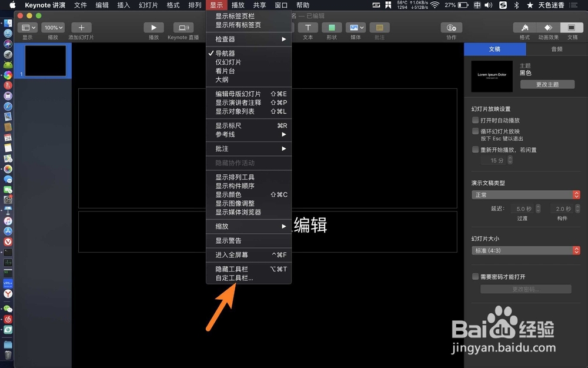
Task: Open the Apple menu
Action: pyautogui.click(x=12, y=5)
